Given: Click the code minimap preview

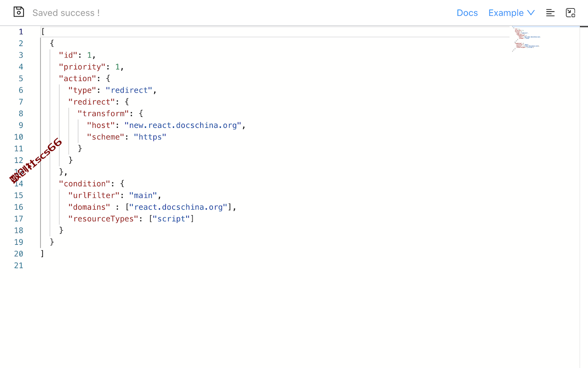Looking at the screenshot, I should pyautogui.click(x=526, y=39).
